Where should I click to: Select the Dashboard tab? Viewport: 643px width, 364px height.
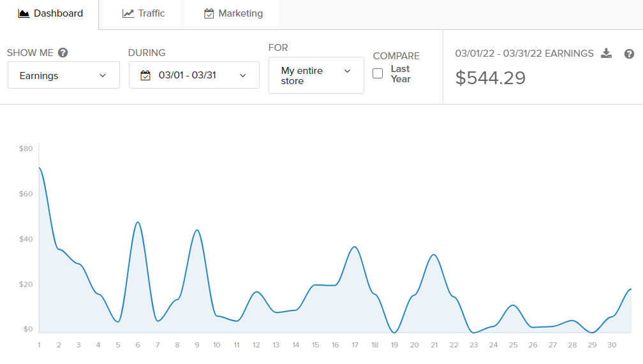(x=50, y=13)
